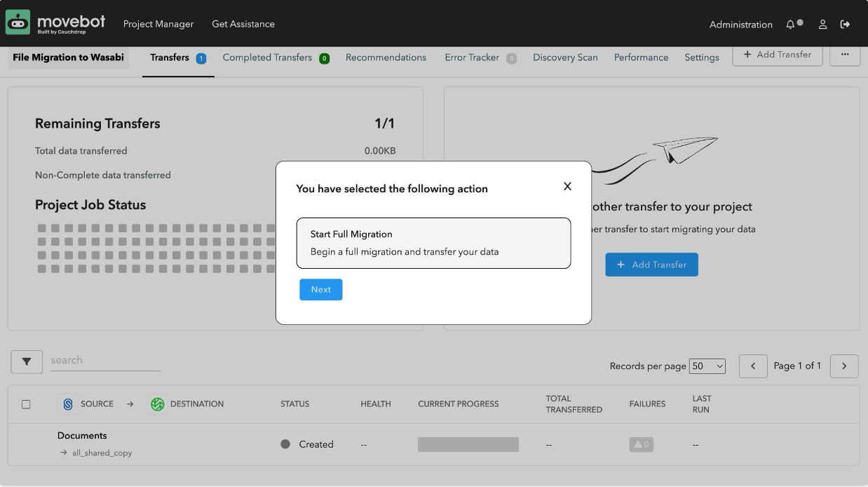
Task: Open the Administration menu
Action: pyautogui.click(x=741, y=25)
